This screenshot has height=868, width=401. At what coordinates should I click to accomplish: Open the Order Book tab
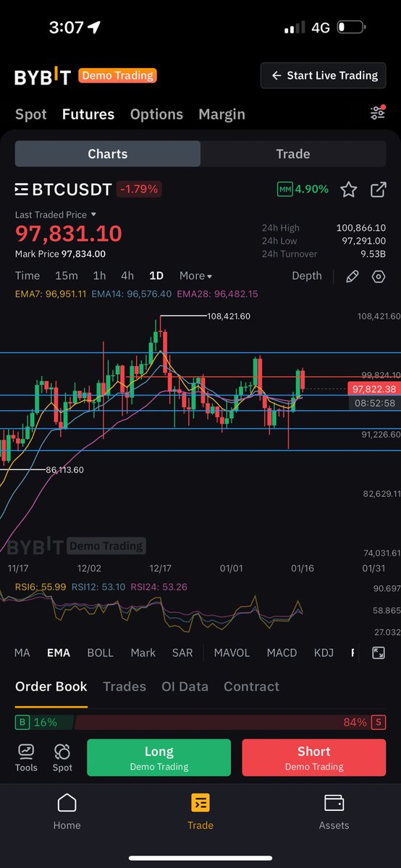pyautogui.click(x=51, y=686)
